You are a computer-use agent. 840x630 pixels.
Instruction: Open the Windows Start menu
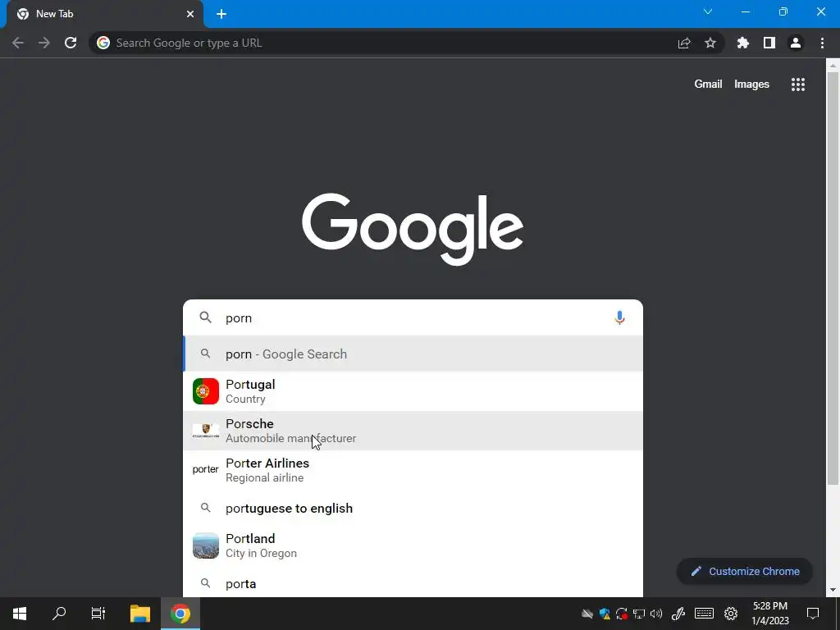(20, 614)
